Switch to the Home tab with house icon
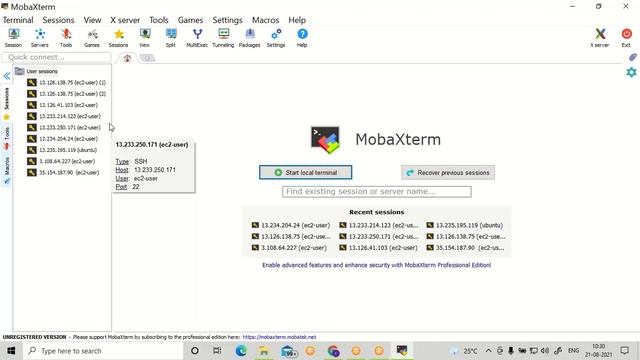The width and height of the screenshot is (640, 360). point(127,58)
